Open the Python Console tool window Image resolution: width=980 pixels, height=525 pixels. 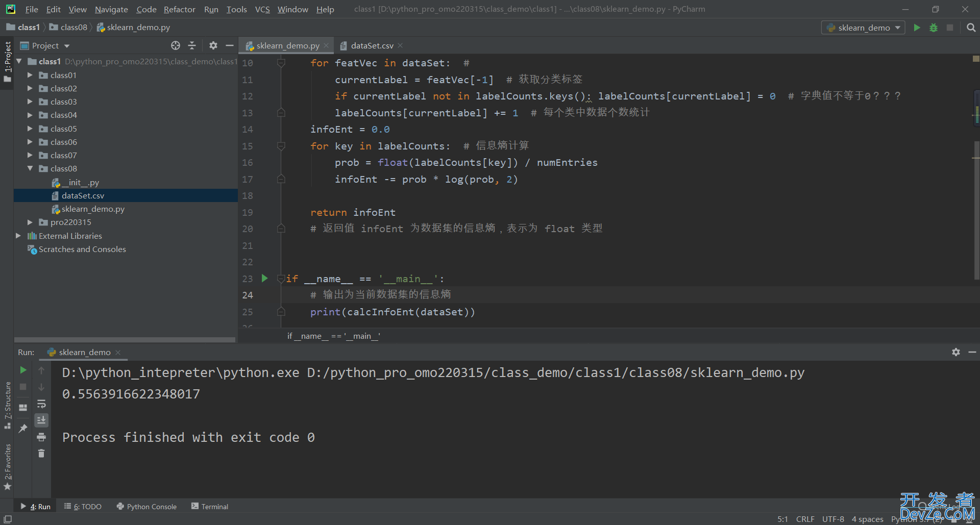[x=146, y=506]
